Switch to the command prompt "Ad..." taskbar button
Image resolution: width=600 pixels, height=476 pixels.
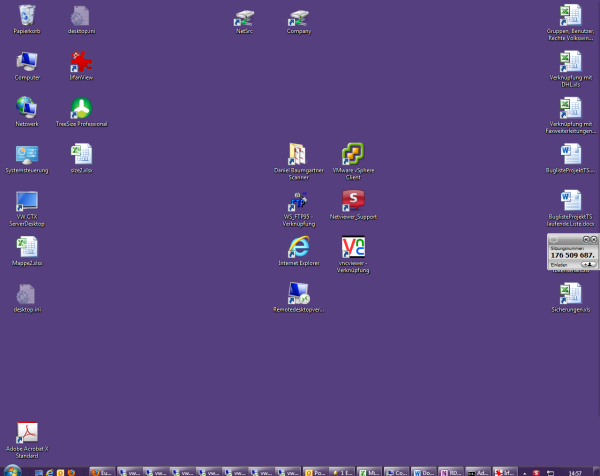(x=478, y=472)
